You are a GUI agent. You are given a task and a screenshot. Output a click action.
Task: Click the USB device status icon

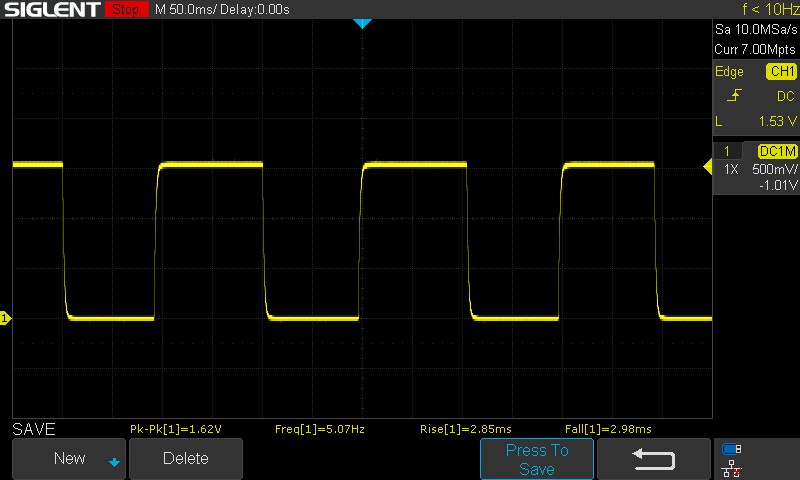pyautogui.click(x=732, y=449)
